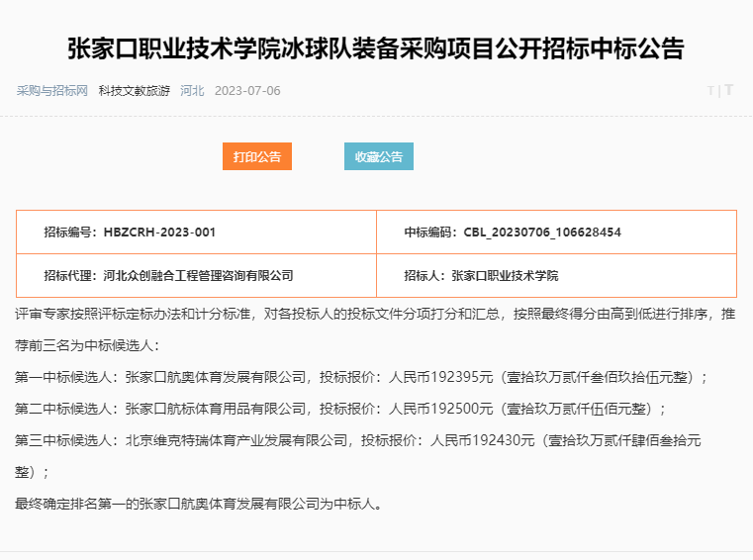Click the publish date 2023-07-06
This screenshot has width=753, height=560.
pyautogui.click(x=247, y=90)
